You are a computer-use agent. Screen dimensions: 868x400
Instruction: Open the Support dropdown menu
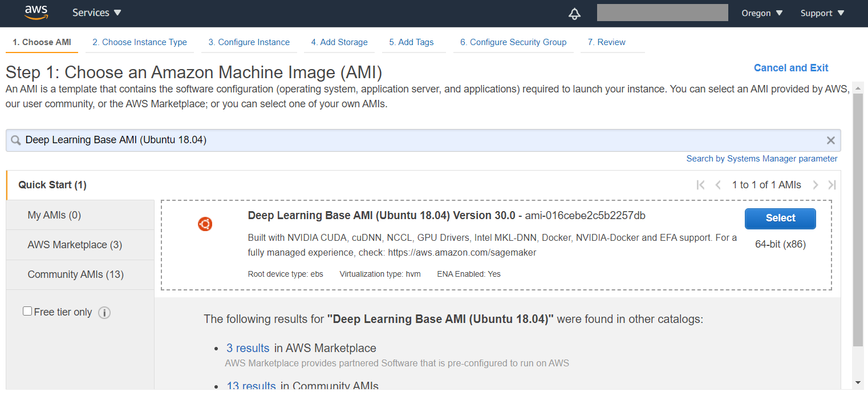(x=822, y=13)
